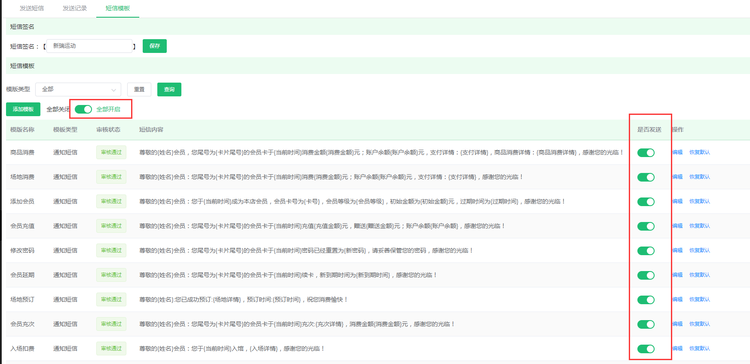Image resolution: width=750 pixels, height=364 pixels.
Task: Toggle 是否发送 switch for 会员延期
Action: (x=646, y=275)
